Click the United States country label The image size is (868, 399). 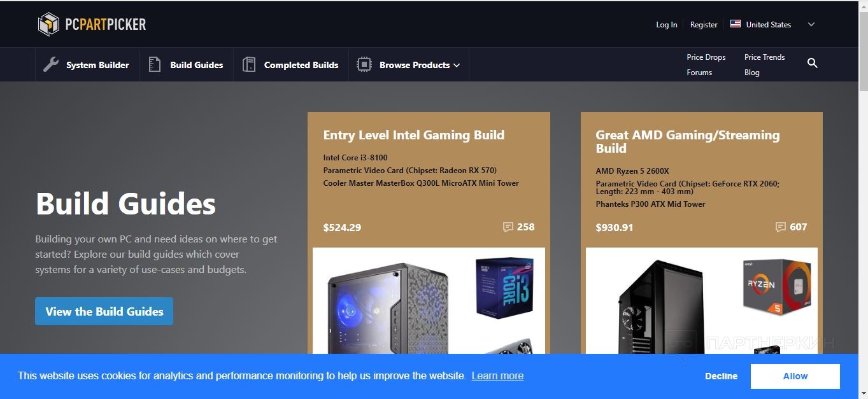click(x=768, y=25)
